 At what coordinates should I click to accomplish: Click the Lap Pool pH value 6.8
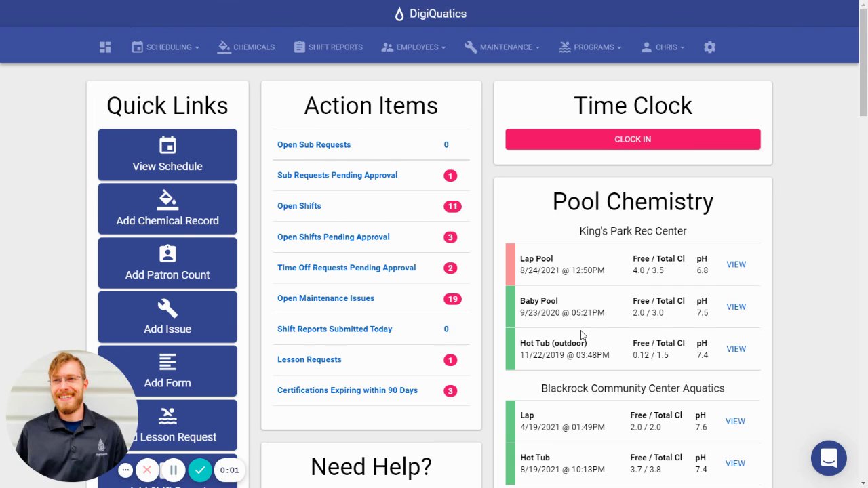click(702, 270)
